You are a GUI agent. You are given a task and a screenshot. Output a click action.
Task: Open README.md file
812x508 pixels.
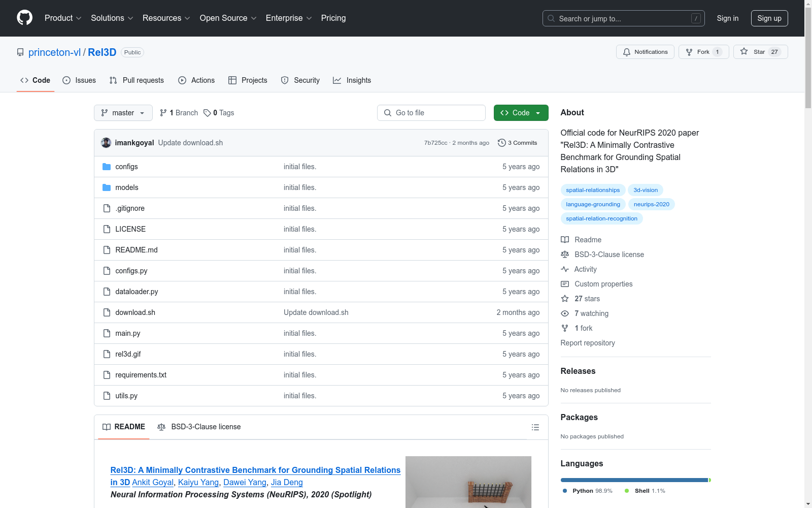click(x=137, y=250)
